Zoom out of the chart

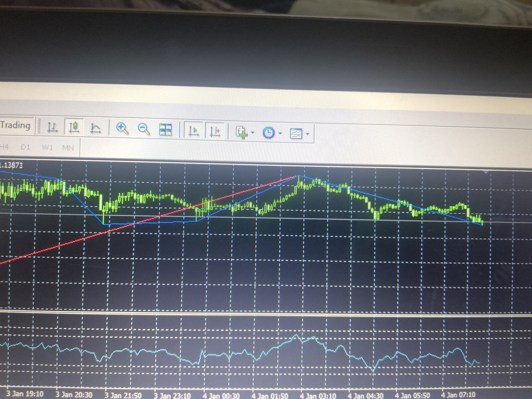[x=144, y=129]
